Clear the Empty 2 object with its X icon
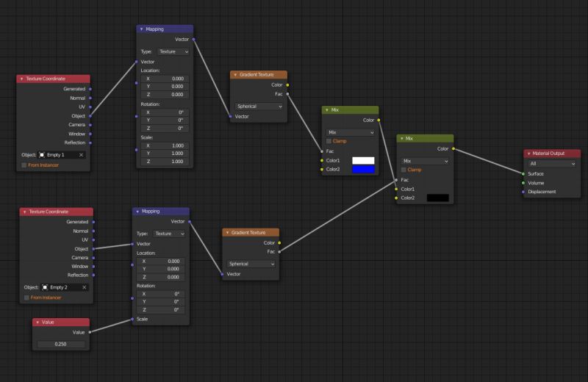Image resolution: width=588 pixels, height=382 pixels. click(84, 287)
